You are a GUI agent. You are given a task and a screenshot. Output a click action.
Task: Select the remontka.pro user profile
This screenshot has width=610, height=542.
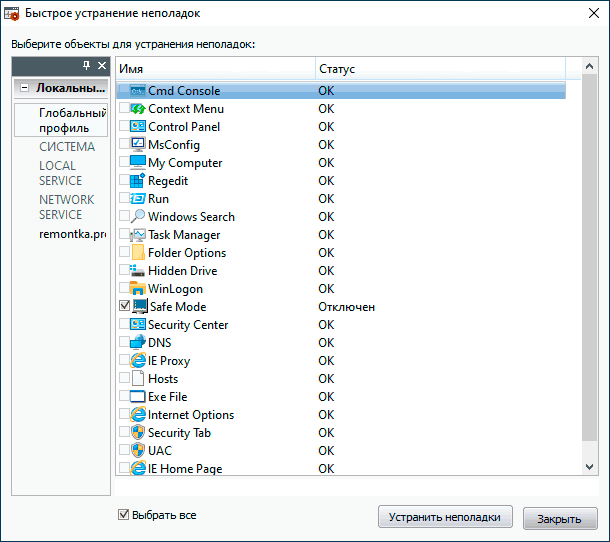click(72, 234)
